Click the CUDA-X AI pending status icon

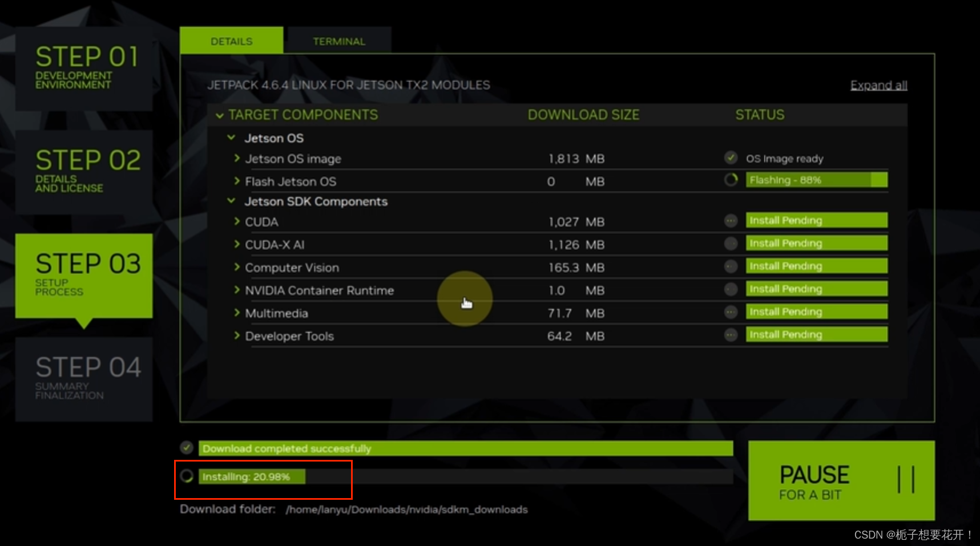731,243
